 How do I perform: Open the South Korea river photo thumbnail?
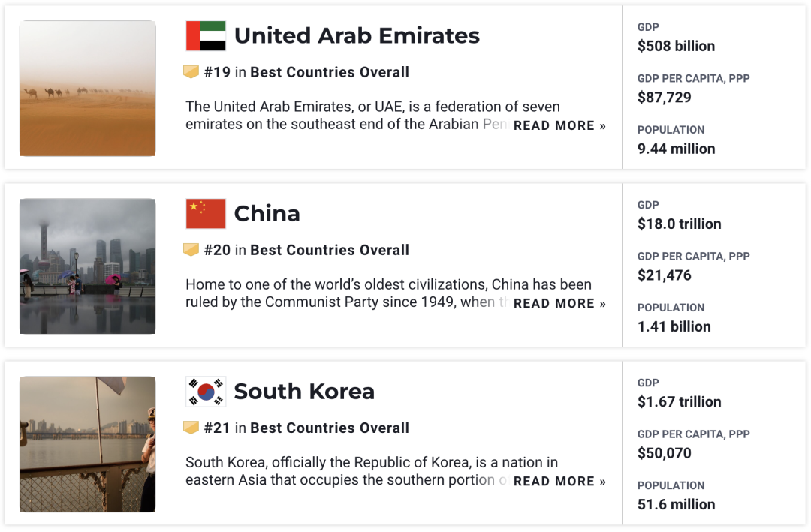pos(88,444)
